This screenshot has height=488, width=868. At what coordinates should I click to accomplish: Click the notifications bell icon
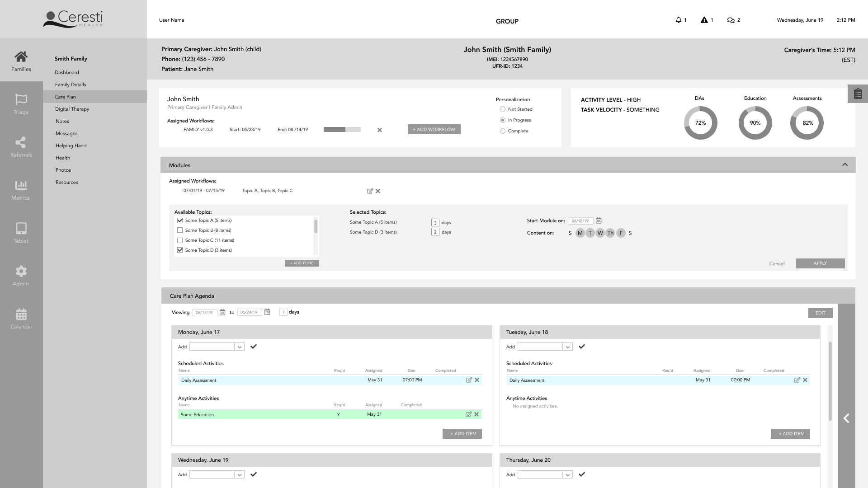(678, 20)
